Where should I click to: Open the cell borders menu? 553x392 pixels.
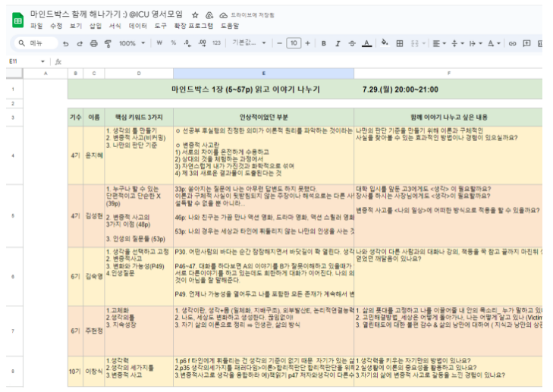click(x=400, y=43)
